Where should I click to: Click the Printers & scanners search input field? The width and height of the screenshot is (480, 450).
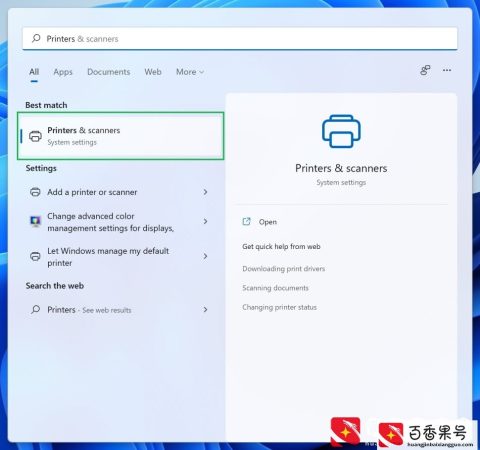point(240,39)
